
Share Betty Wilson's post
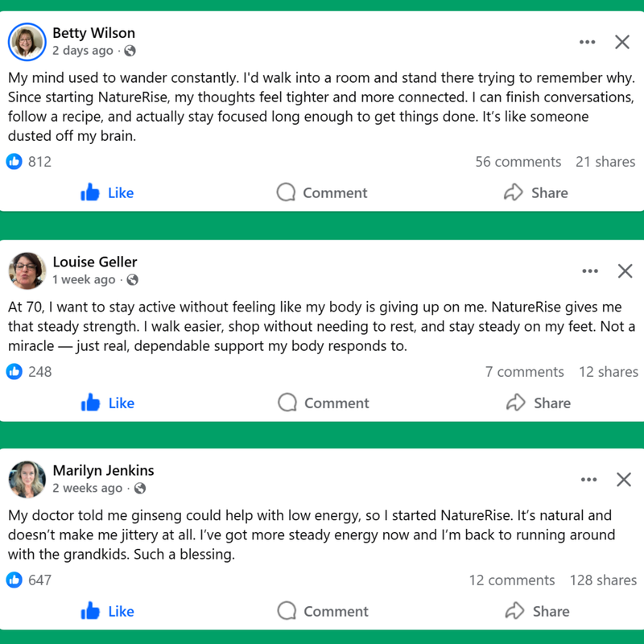(535, 192)
